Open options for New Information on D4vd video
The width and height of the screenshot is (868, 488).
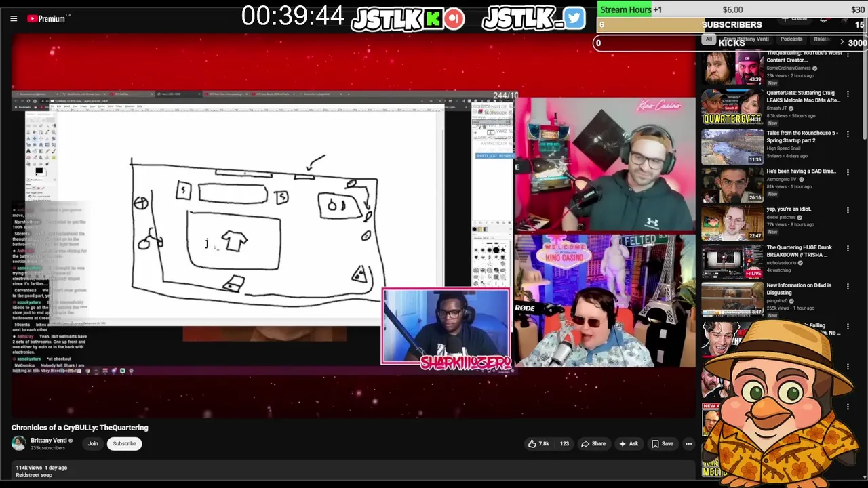[x=848, y=286]
